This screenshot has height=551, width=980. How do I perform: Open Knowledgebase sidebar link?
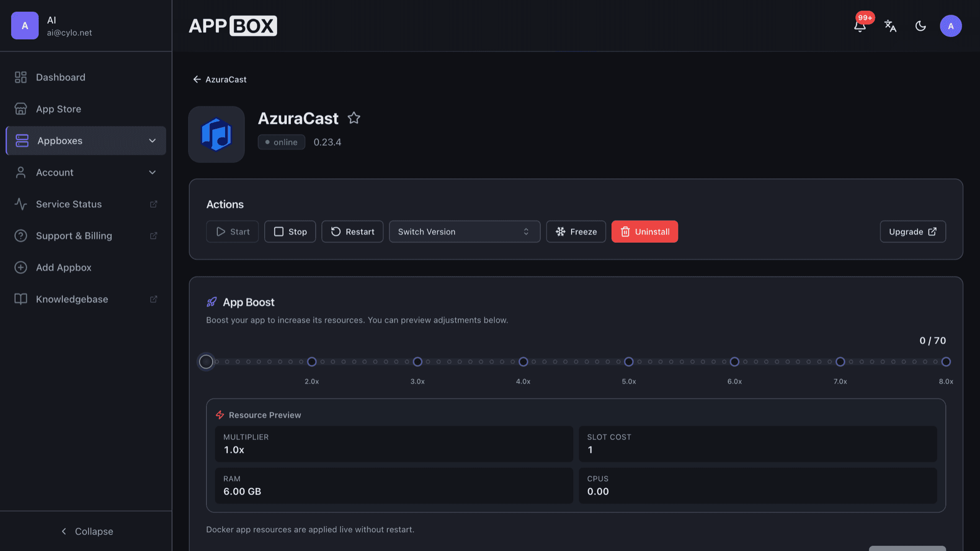[86, 299]
